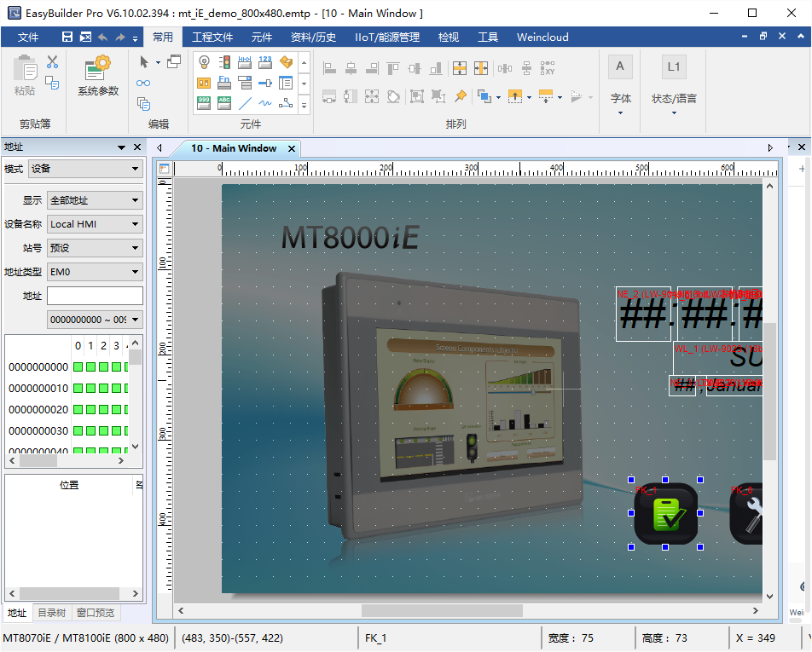Insert a Toggle Switch object
Image resolution: width=812 pixels, height=652 pixels.
point(204,83)
